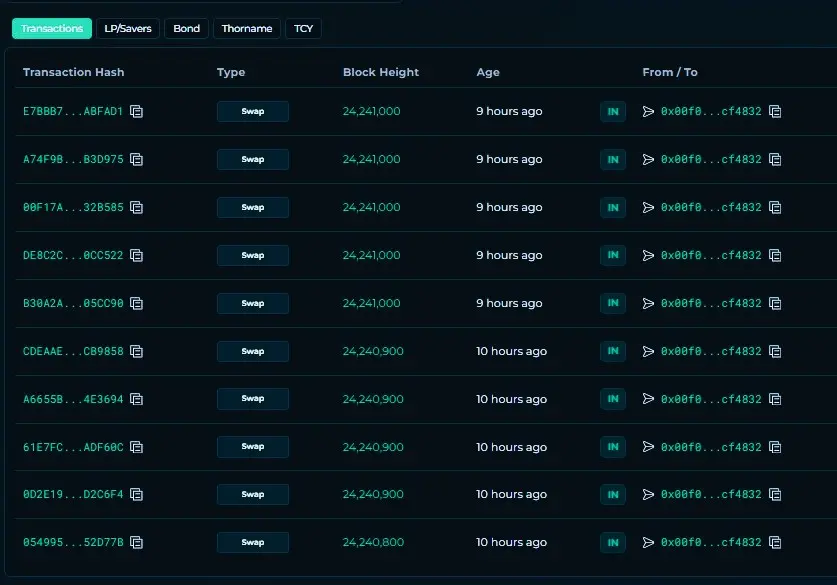Open transaction DE8C2C...0CC522
This screenshot has height=585, width=837.
(x=73, y=255)
